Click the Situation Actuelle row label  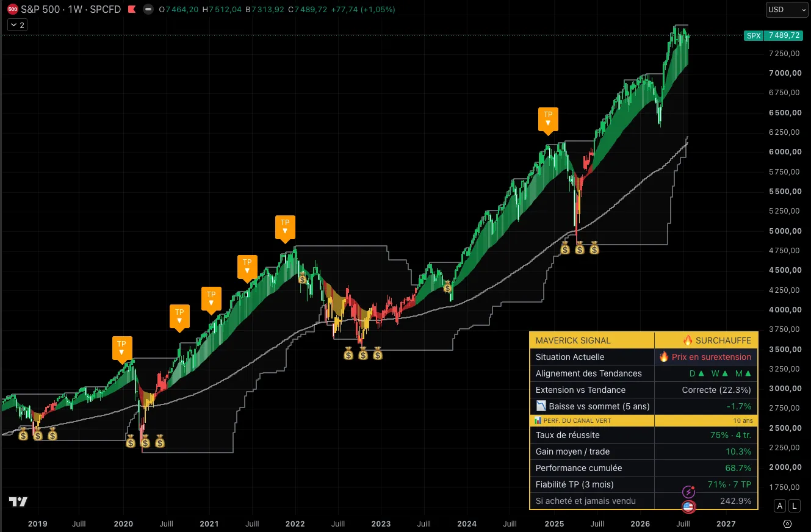click(x=570, y=357)
